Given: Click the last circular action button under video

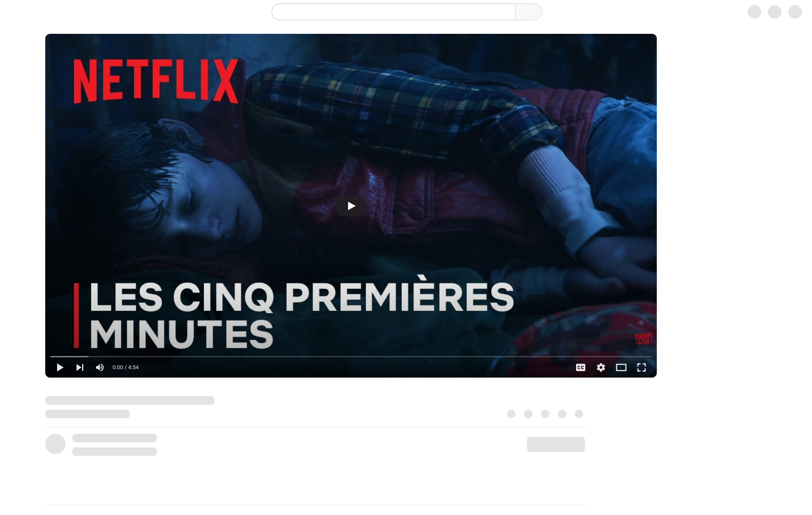Looking at the screenshot, I should (x=579, y=414).
